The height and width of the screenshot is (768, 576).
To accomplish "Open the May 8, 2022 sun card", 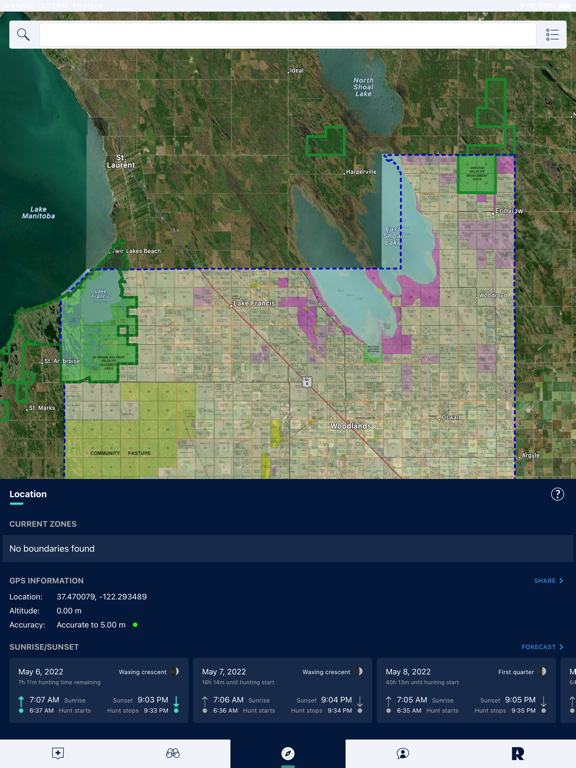I will tap(466, 690).
